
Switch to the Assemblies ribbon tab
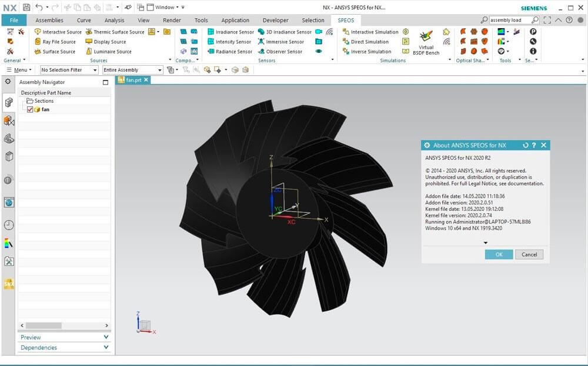click(49, 20)
